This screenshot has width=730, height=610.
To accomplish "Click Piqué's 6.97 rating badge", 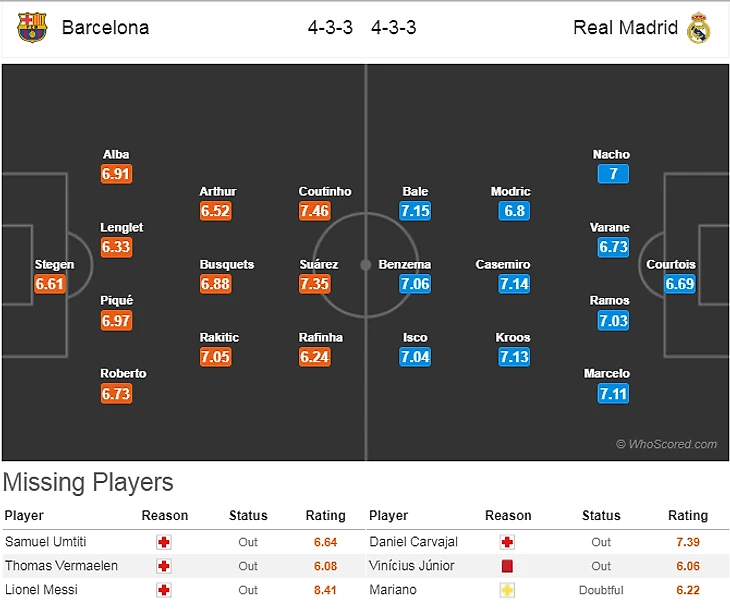I will 116,320.
